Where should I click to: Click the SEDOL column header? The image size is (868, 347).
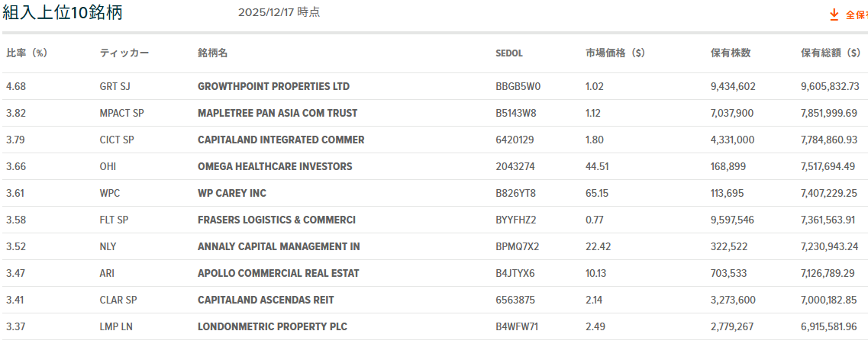click(x=509, y=53)
